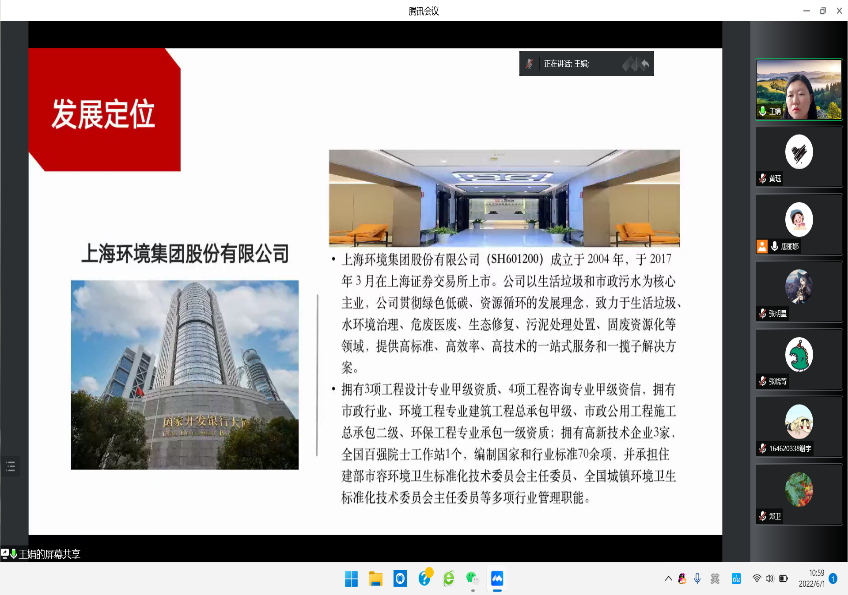
Task: Expand the hidden system tray icons chevron
Action: point(668,579)
